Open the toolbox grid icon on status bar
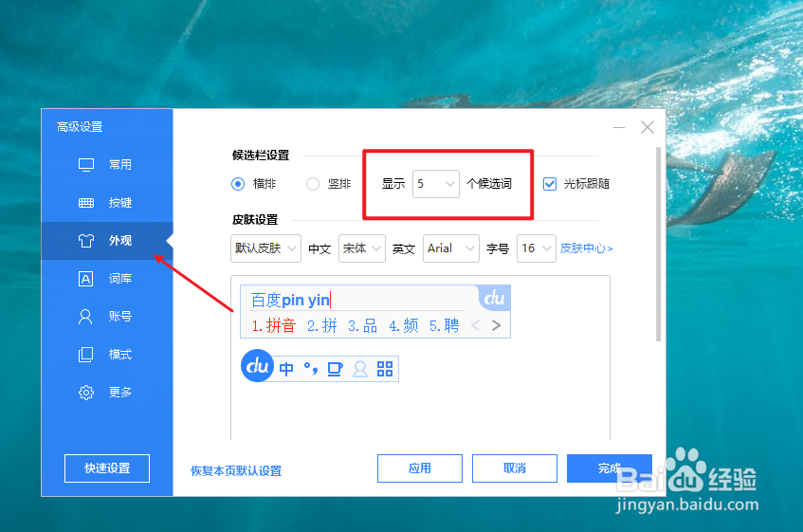 [385, 369]
